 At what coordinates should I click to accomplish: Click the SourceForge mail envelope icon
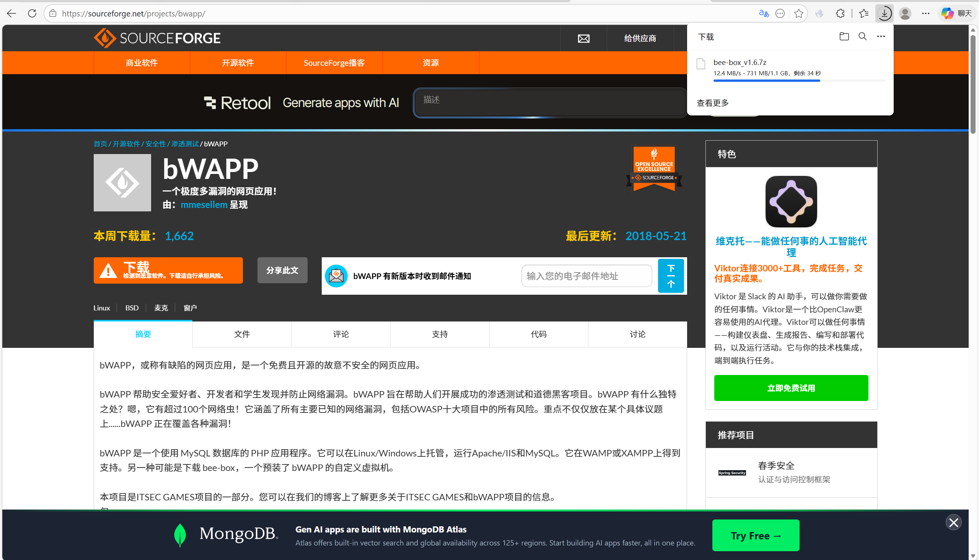(x=583, y=38)
